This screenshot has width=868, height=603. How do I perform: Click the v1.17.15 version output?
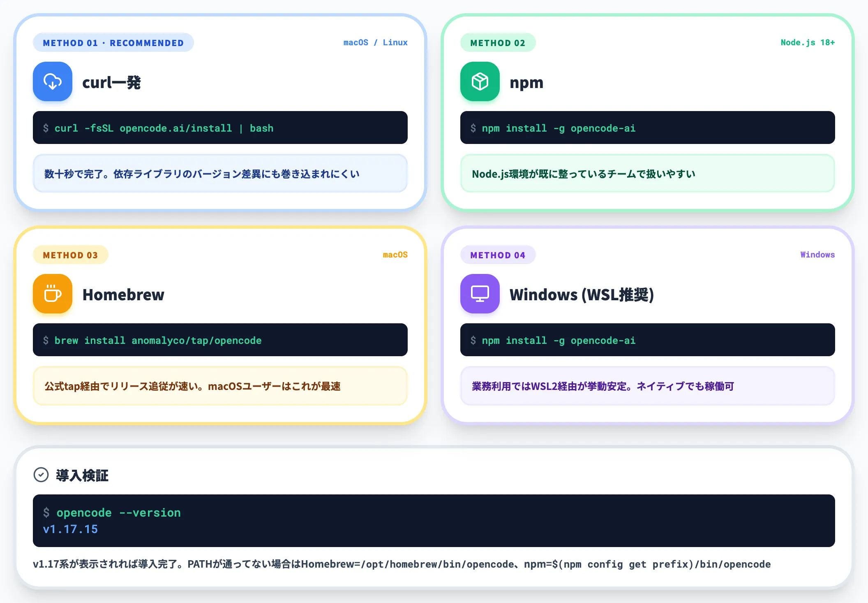(x=70, y=529)
